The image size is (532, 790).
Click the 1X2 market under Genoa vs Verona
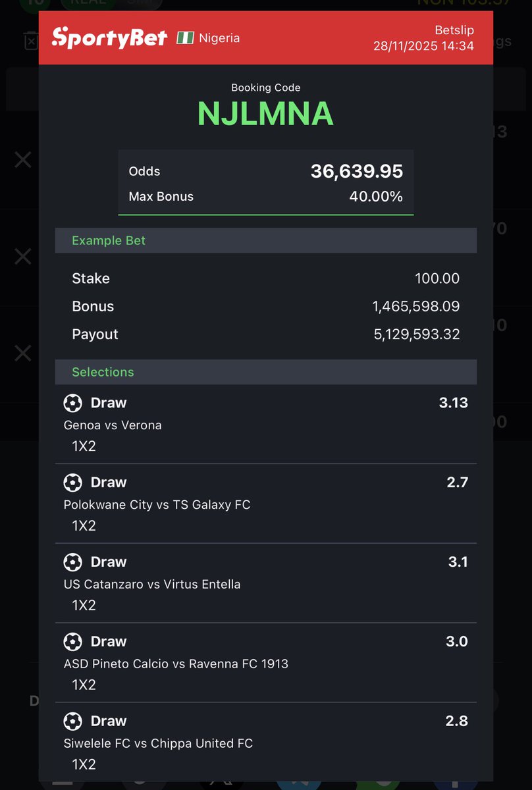point(84,446)
